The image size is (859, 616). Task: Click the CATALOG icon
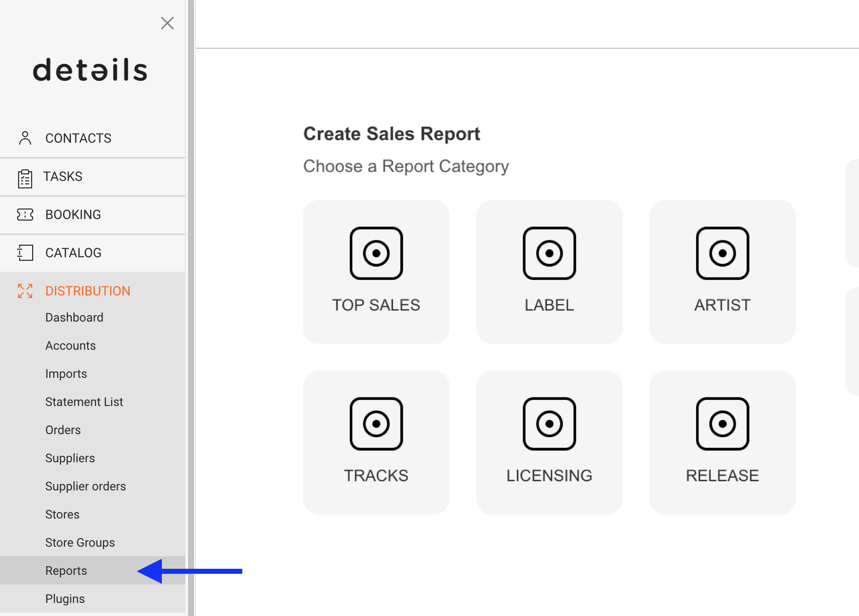coord(25,253)
